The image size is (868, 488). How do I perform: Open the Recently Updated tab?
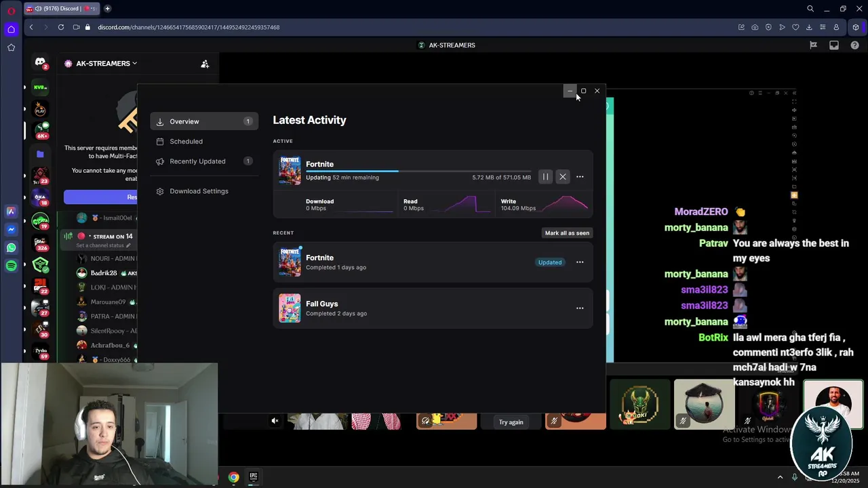point(204,161)
